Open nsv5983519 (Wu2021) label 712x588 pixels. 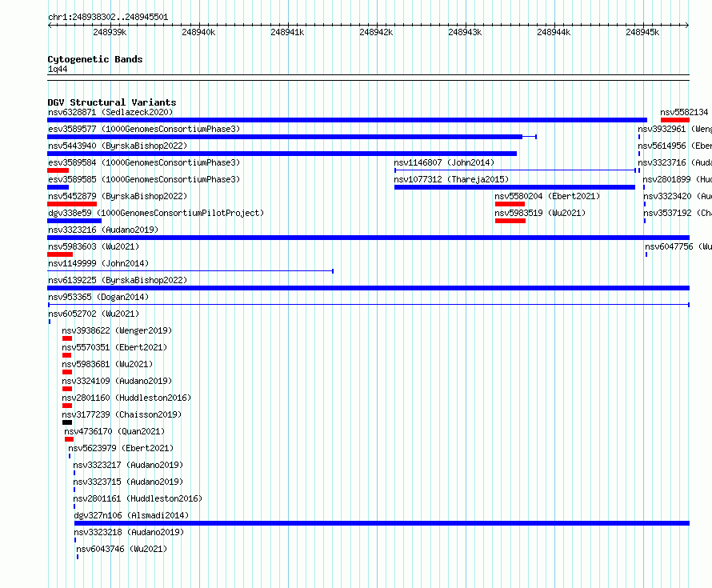click(540, 213)
